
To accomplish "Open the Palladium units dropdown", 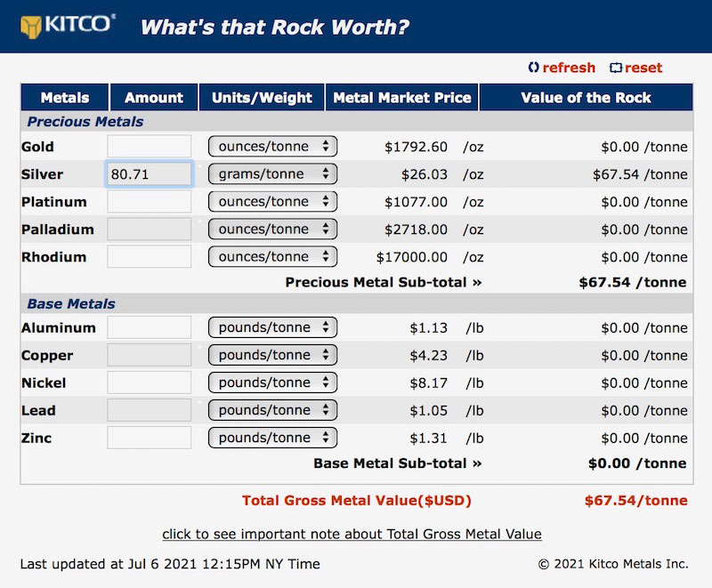I will pos(272,230).
